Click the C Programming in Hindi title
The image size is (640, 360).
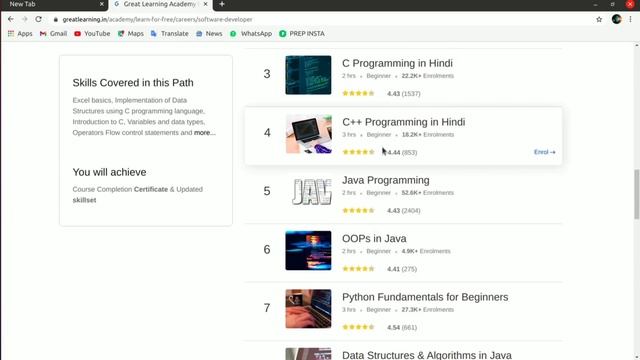tap(397, 63)
